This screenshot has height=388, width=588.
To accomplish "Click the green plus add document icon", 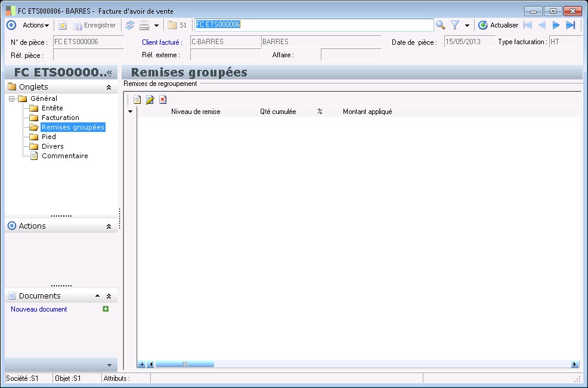I will point(106,309).
